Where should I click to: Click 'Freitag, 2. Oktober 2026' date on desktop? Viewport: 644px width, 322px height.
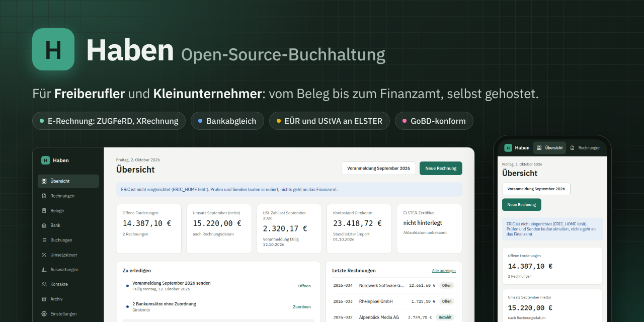tap(138, 160)
